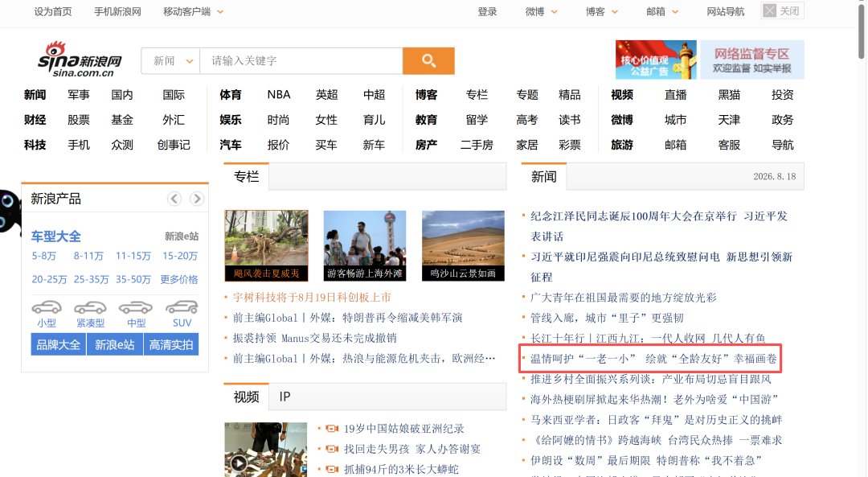868x477 pixels.
Task: Open headline 海外热梗刷屏掀起来华热潮
Action: point(654,400)
